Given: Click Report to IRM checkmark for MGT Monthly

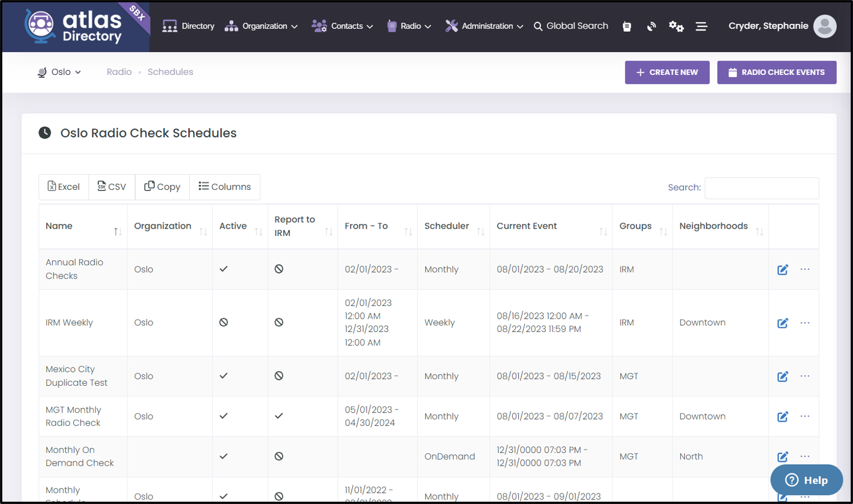Looking at the screenshot, I should 279,416.
